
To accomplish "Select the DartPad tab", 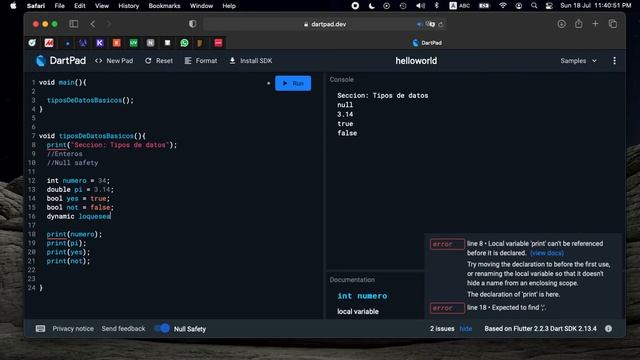I will point(427,43).
